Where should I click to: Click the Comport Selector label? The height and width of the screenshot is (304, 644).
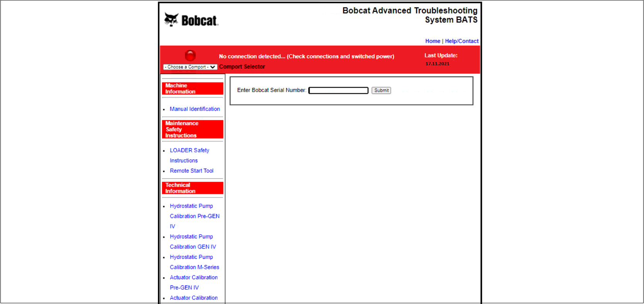point(242,67)
